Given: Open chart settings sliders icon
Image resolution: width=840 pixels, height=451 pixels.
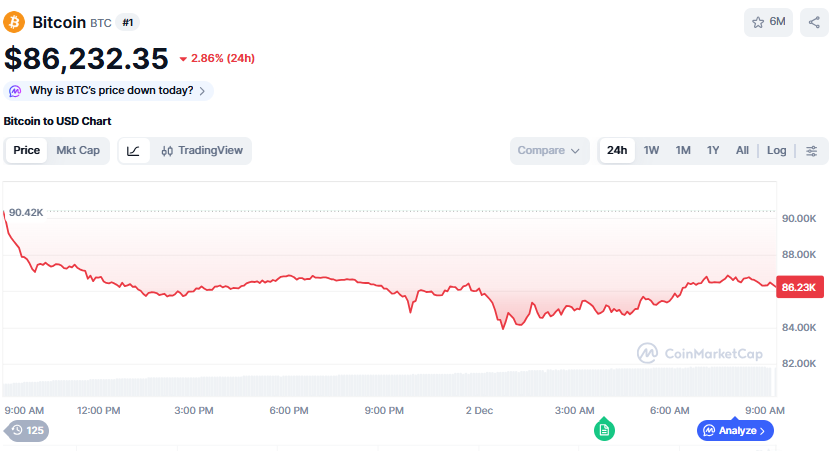Looking at the screenshot, I should click(811, 151).
